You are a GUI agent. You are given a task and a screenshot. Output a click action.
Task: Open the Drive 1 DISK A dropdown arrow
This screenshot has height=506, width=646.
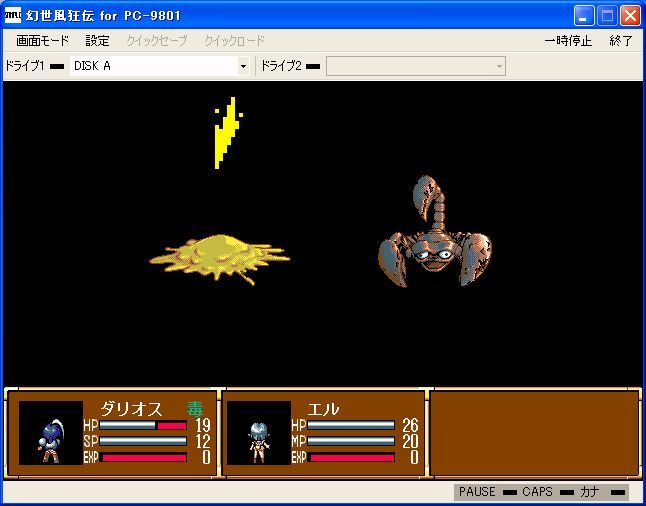pos(243,66)
